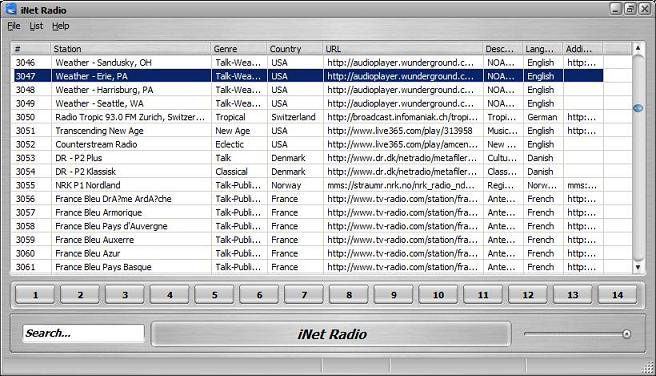
Task: Click the volume slider knob
Action: [626, 334]
